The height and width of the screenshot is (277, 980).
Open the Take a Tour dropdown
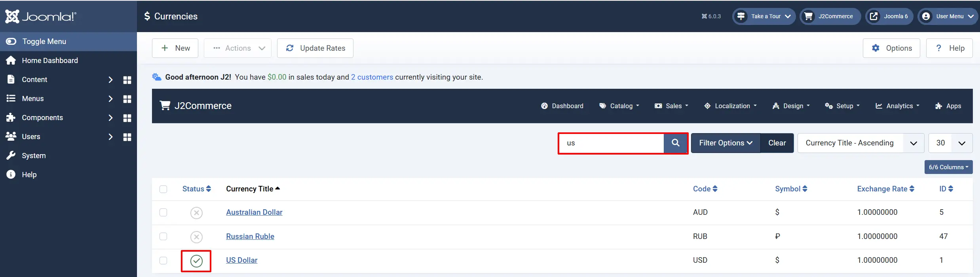pyautogui.click(x=763, y=16)
